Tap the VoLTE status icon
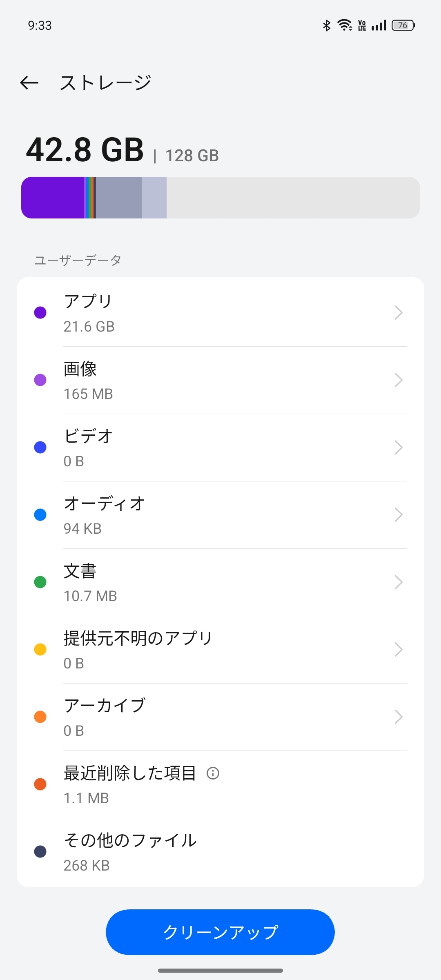Image resolution: width=441 pixels, height=980 pixels. pyautogui.click(x=362, y=25)
